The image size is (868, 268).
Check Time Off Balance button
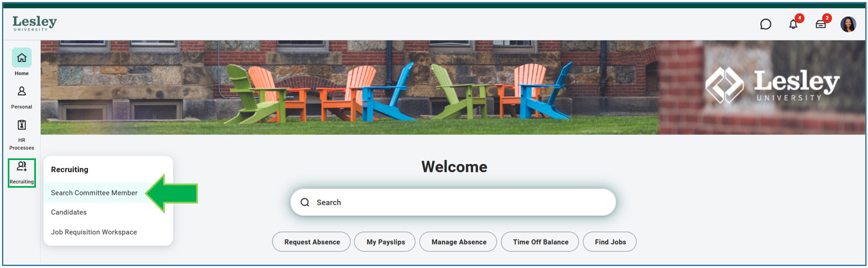click(x=540, y=242)
